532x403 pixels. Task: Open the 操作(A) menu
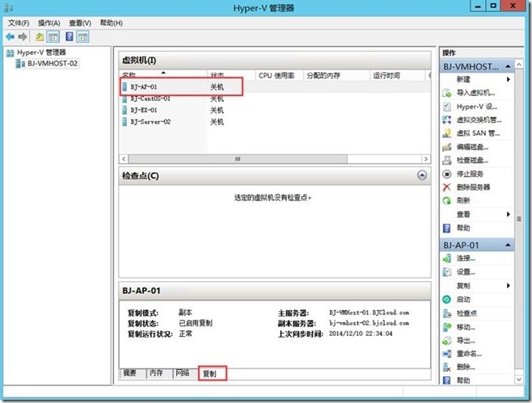pyautogui.click(x=49, y=23)
